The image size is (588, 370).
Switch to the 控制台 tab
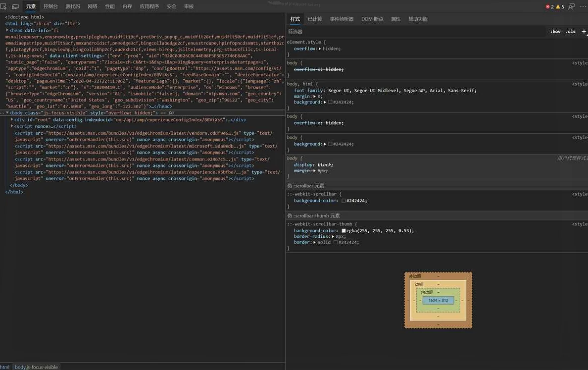[50, 6]
